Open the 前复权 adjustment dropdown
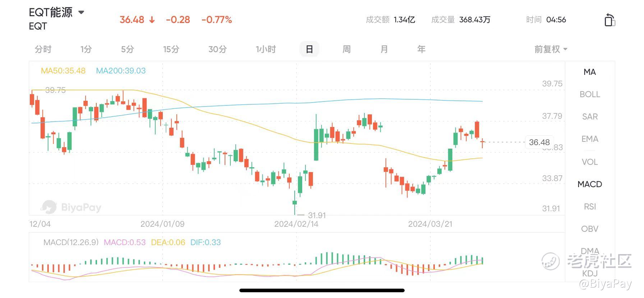Viewport: 644px width, 298px height. tap(551, 49)
